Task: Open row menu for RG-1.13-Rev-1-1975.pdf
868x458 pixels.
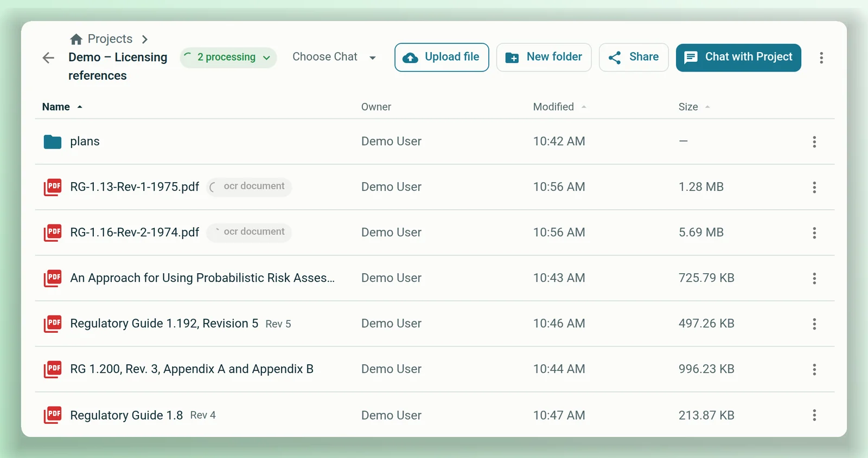Action: click(814, 188)
